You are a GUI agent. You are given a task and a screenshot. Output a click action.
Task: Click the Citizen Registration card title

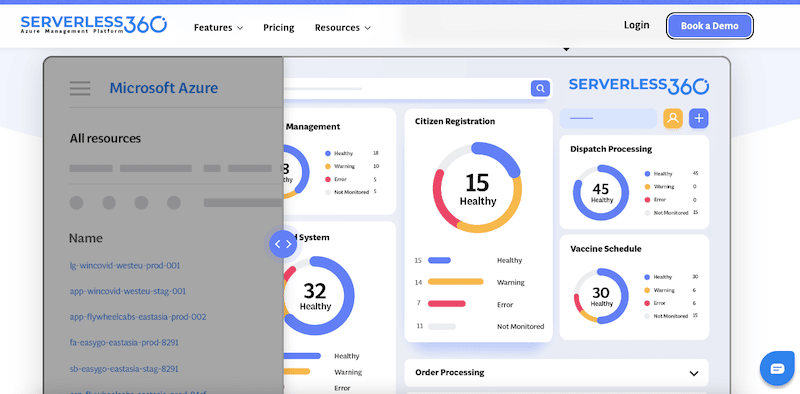(x=455, y=121)
